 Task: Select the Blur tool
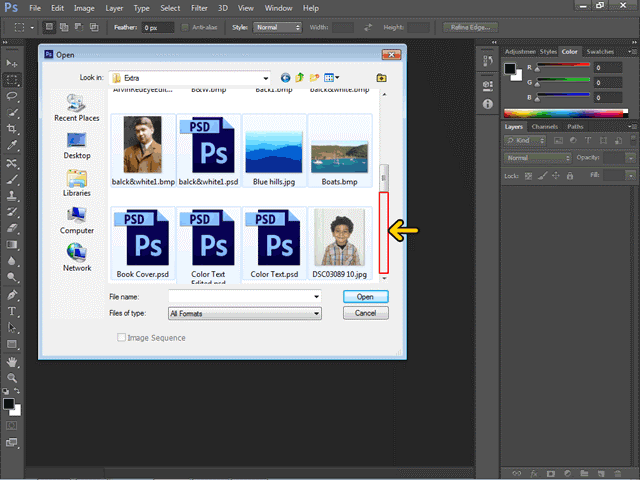(x=11, y=261)
